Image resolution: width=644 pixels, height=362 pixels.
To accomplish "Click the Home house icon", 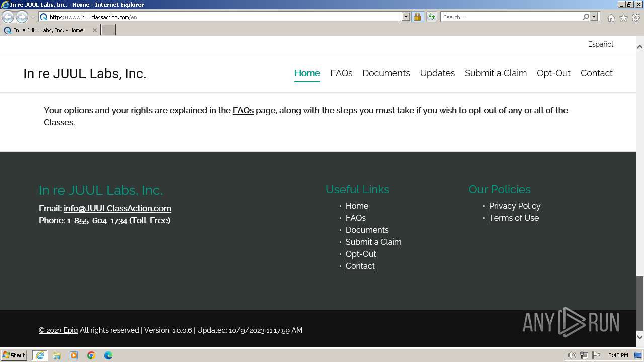I will [611, 18].
